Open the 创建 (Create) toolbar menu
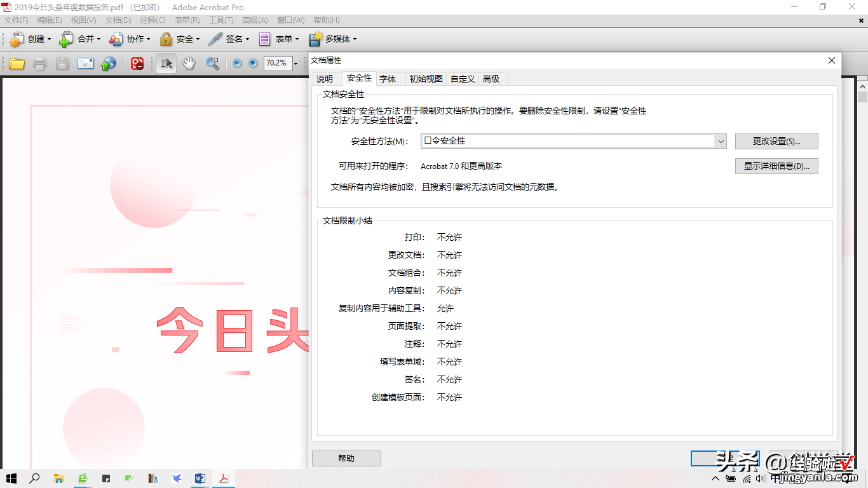The image size is (868, 488). pos(30,39)
